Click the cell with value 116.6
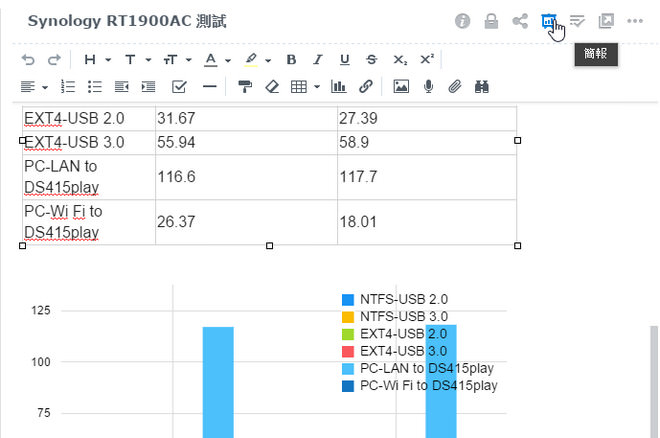The image size is (660, 438). 246,177
